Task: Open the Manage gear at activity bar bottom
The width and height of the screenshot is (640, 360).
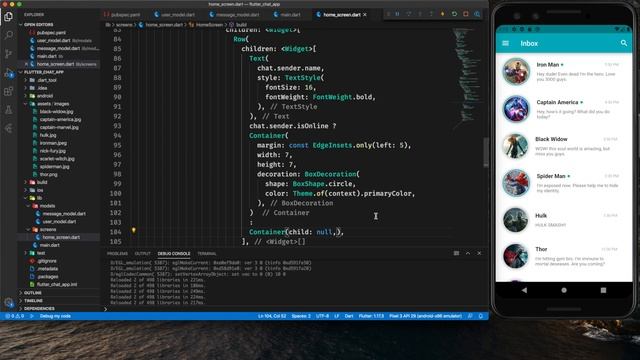Action: pyautogui.click(x=9, y=302)
